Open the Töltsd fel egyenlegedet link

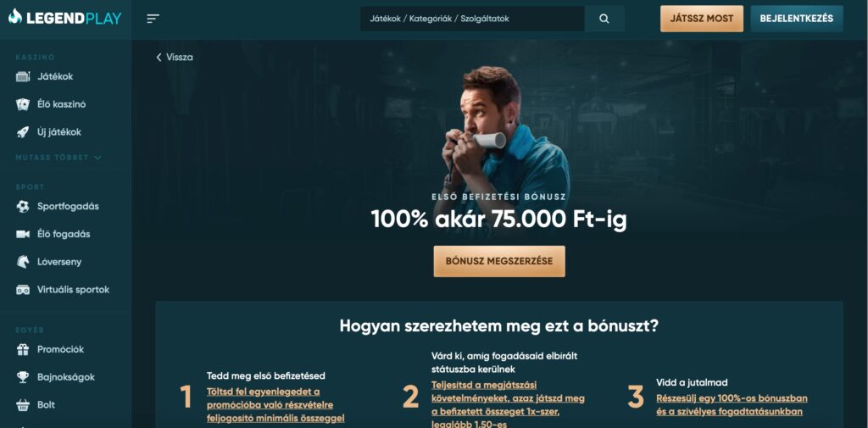(x=275, y=405)
